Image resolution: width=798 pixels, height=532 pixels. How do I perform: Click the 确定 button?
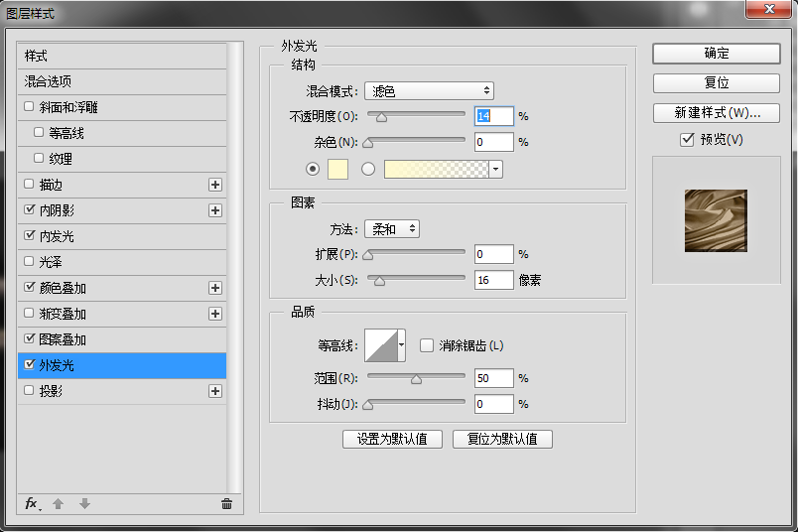pyautogui.click(x=716, y=54)
